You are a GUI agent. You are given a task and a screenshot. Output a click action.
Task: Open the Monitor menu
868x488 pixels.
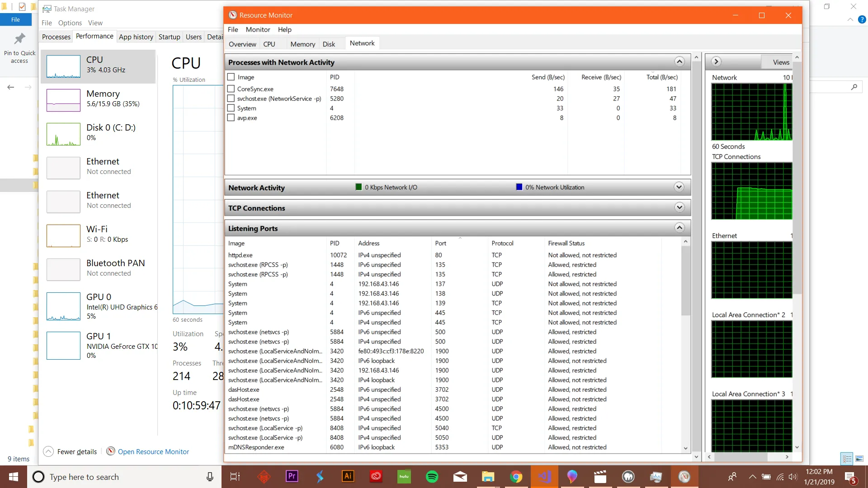click(x=258, y=29)
